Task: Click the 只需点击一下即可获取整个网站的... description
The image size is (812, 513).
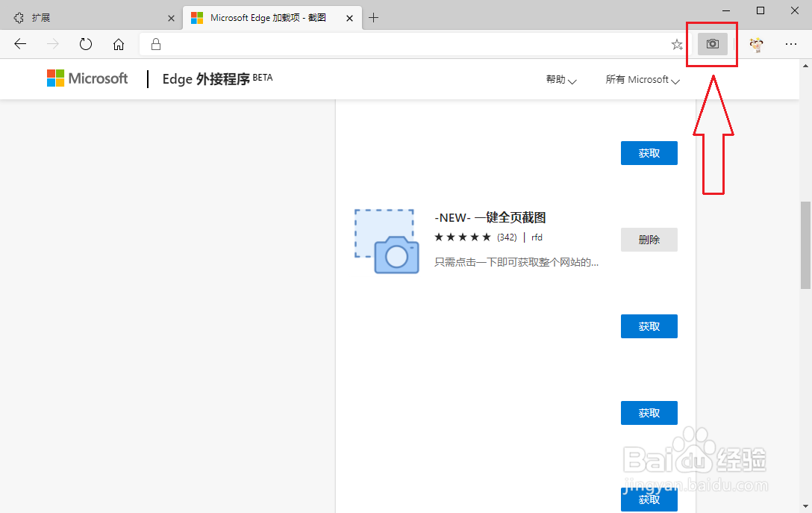Action: [516, 262]
